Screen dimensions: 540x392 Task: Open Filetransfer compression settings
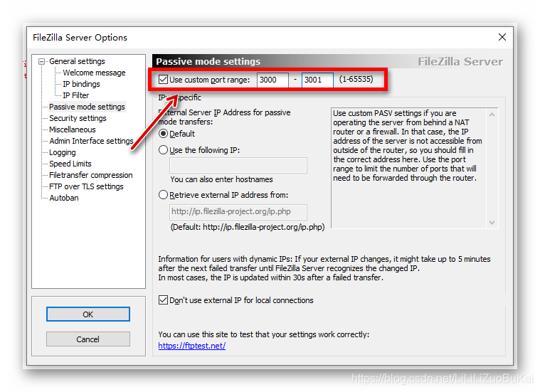click(x=90, y=175)
